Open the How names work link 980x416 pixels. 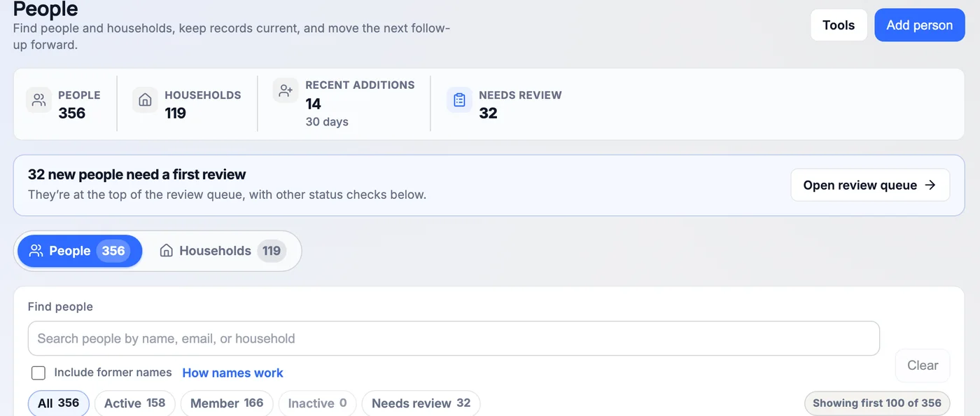[232, 373]
